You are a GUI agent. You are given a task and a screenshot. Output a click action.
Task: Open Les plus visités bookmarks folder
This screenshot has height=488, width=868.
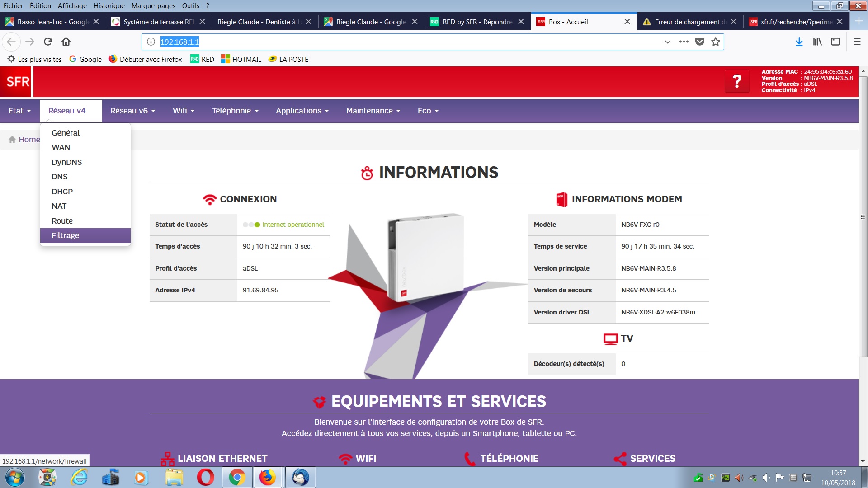pos(34,59)
